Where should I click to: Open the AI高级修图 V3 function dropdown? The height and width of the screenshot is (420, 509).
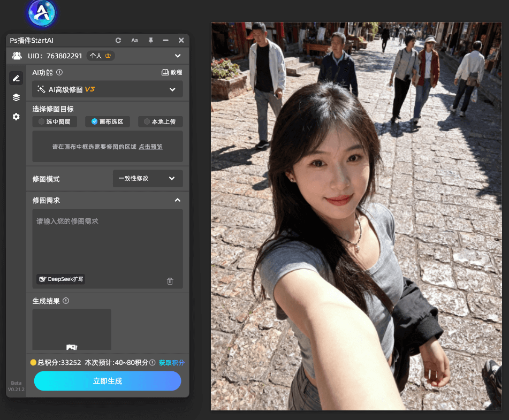click(108, 89)
